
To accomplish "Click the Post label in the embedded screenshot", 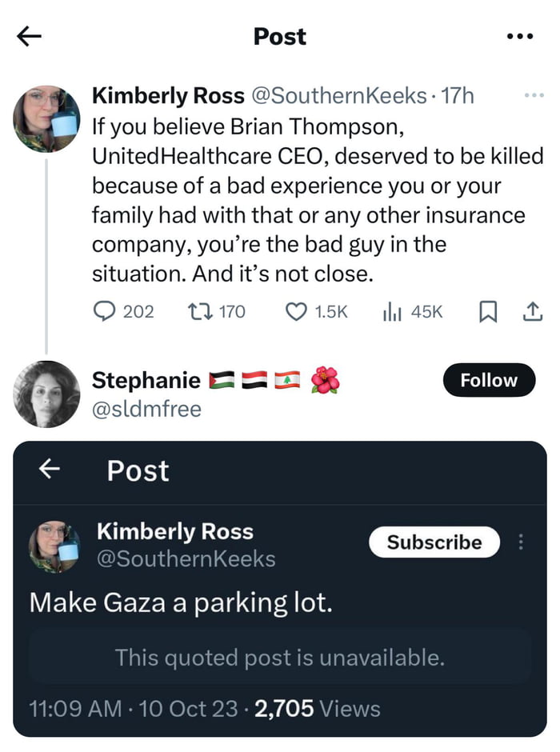I will 138,471.
